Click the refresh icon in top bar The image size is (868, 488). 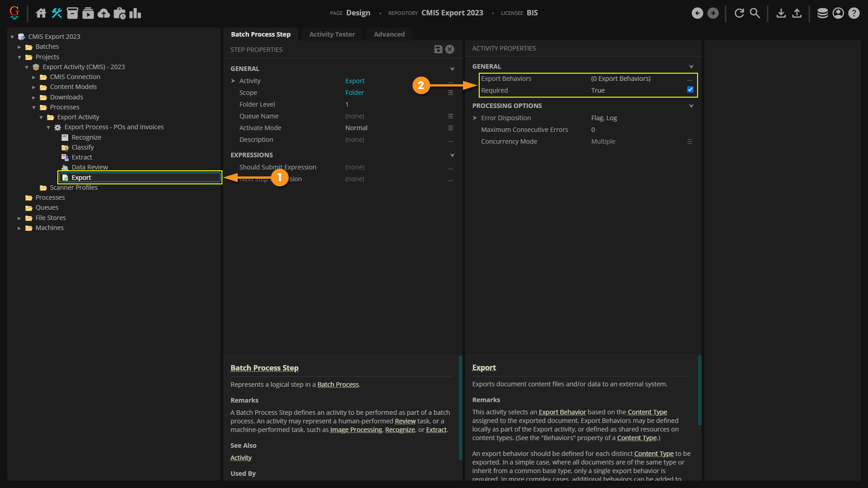tap(739, 13)
